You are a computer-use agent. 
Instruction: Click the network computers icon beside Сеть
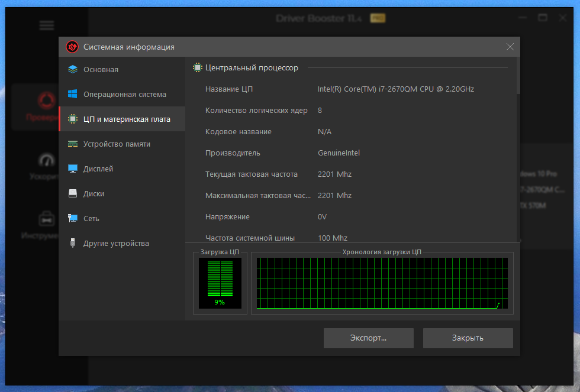73,218
